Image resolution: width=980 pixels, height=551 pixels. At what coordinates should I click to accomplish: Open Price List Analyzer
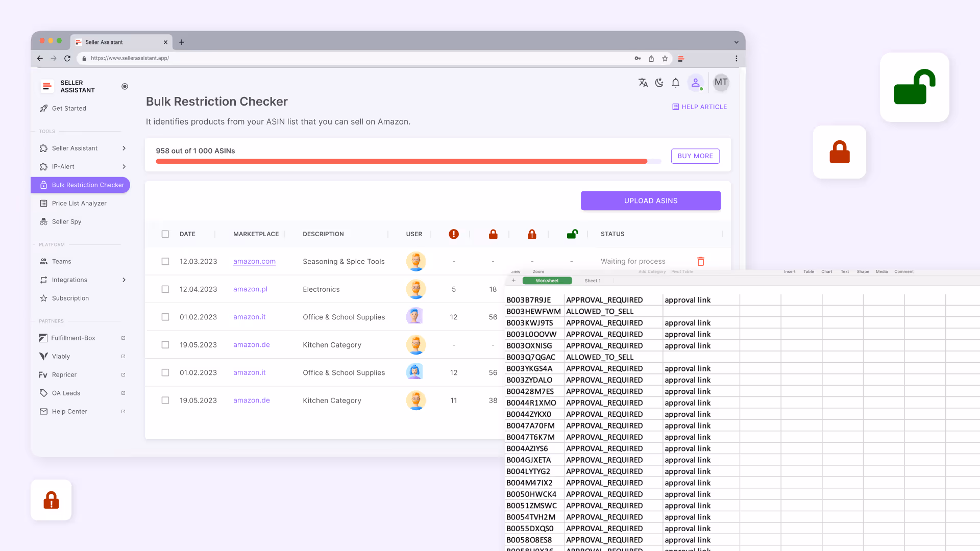[79, 203]
